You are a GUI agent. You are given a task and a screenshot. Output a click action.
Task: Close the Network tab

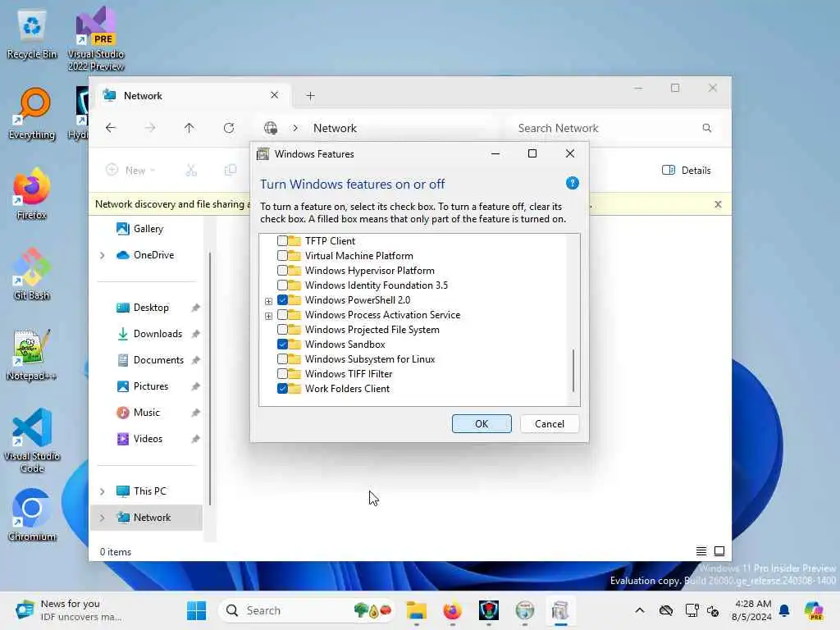pos(274,95)
